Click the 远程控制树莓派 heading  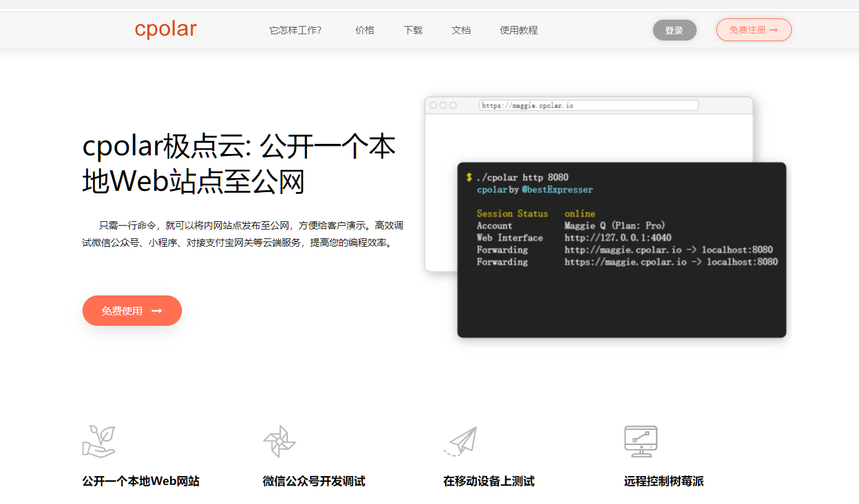[664, 481]
